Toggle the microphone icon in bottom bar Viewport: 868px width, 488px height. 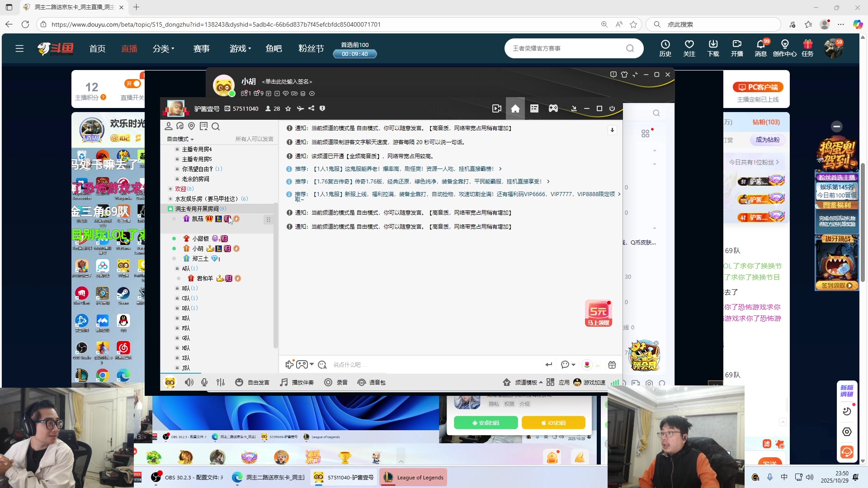204,382
